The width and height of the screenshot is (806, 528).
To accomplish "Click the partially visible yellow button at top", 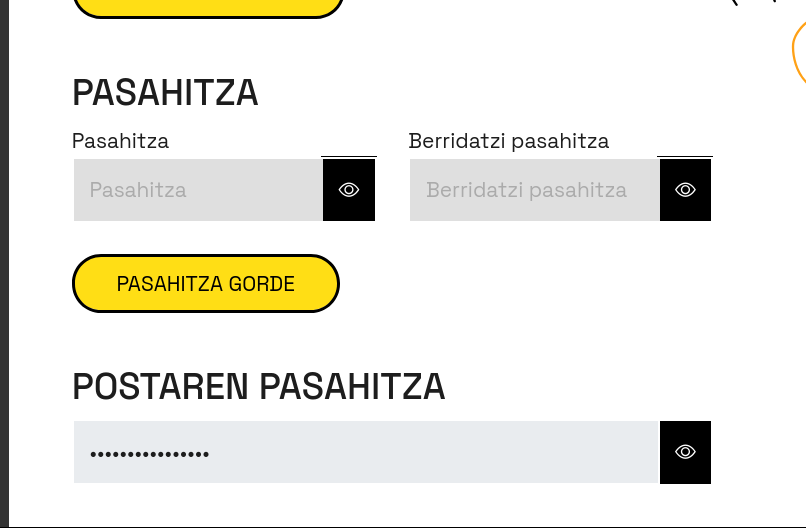I will [x=208, y=8].
